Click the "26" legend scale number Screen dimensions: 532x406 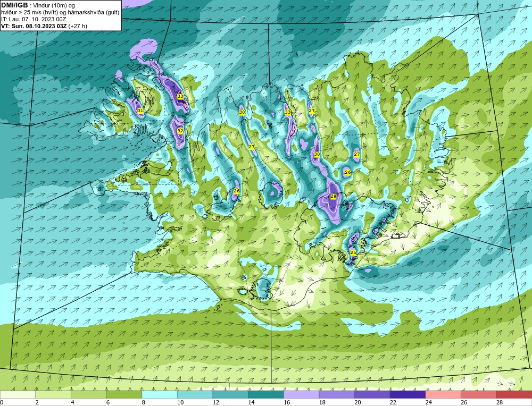click(x=464, y=402)
